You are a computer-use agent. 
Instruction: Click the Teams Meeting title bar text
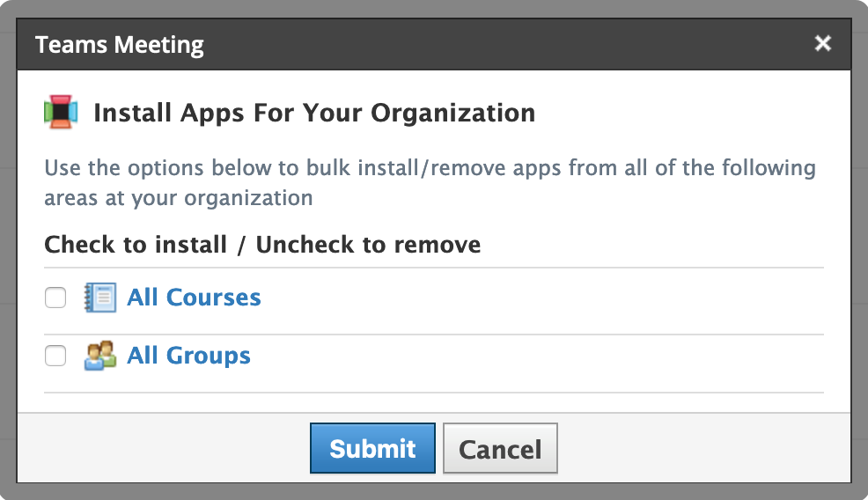point(120,44)
